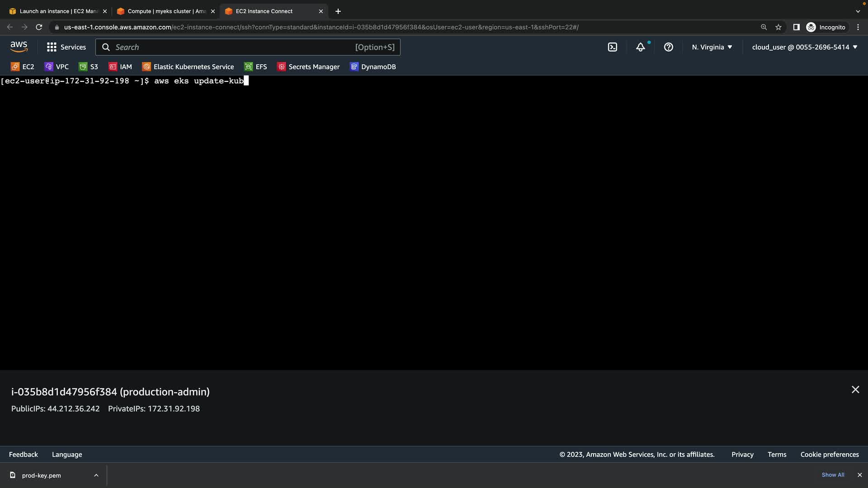The image size is (868, 488).
Task: Open Secrets Manager shortcut
Action: click(308, 67)
